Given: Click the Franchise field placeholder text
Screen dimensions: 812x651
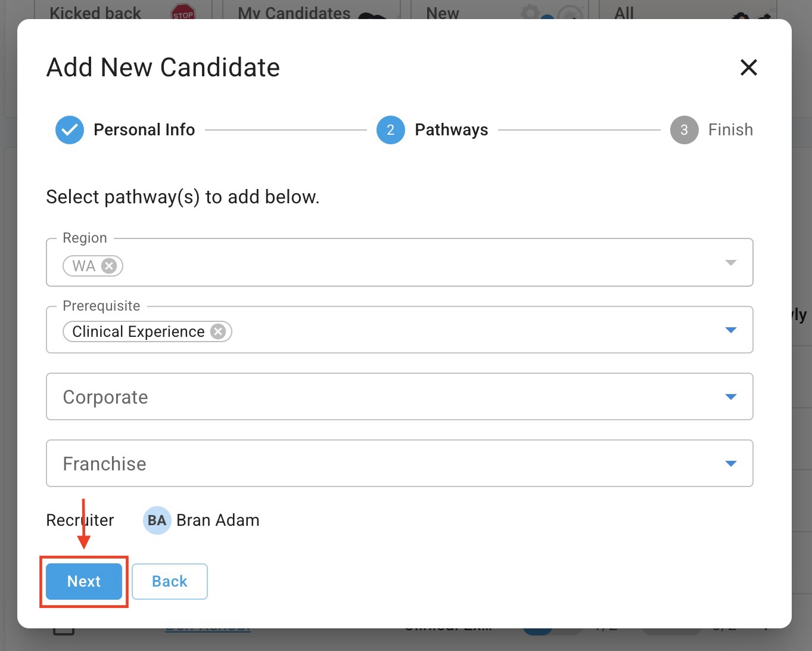Looking at the screenshot, I should pyautogui.click(x=105, y=464).
